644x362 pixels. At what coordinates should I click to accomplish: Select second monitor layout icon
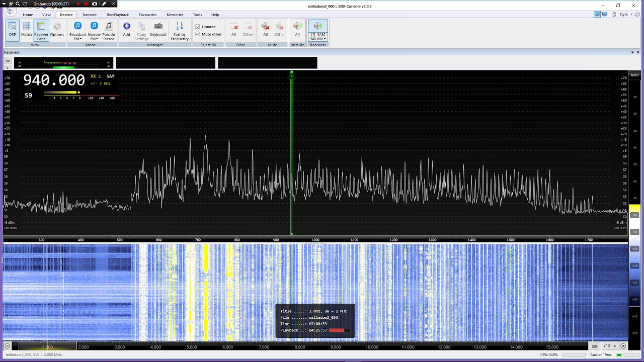(x=605, y=15)
